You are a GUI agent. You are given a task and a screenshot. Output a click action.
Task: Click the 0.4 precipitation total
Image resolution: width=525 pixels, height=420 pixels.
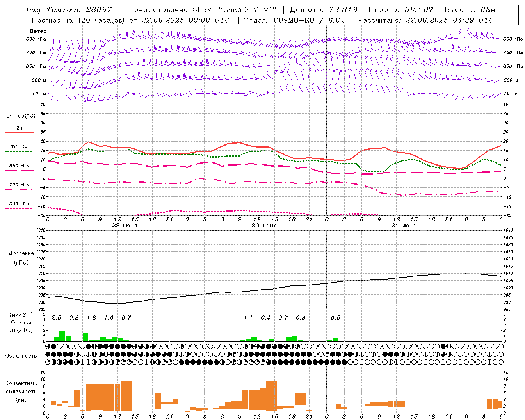(x=266, y=317)
